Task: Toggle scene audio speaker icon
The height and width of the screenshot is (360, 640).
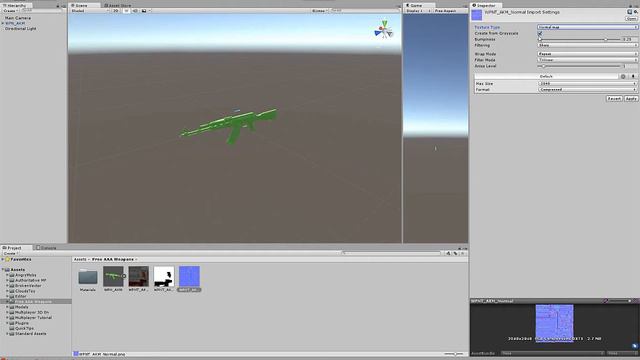Action: click(135, 11)
